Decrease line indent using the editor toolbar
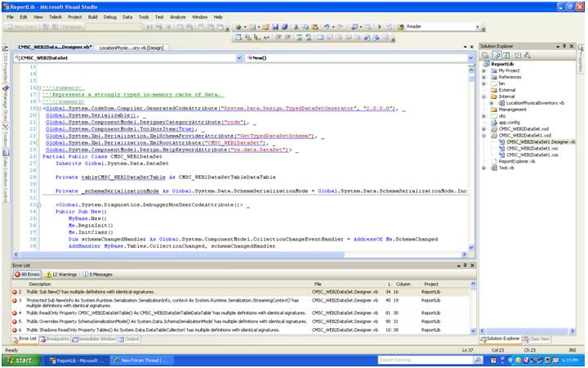 (278, 37)
